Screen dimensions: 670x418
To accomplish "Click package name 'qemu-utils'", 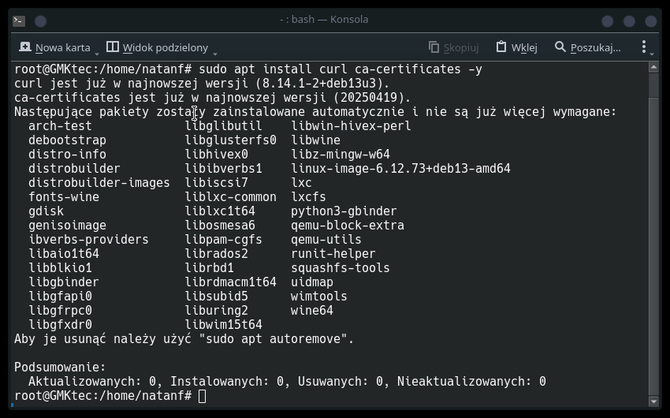I will [x=326, y=239].
